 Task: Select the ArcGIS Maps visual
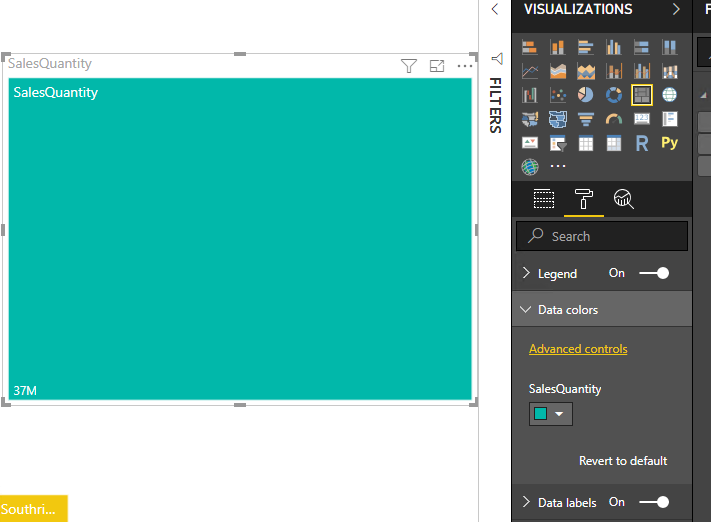click(530, 167)
